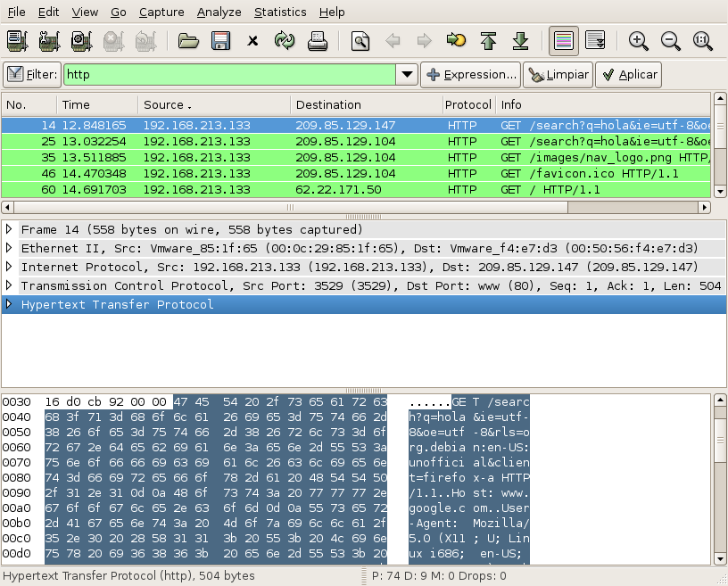Close the capture file X icon
This screenshot has width=728, height=586.
click(252, 41)
